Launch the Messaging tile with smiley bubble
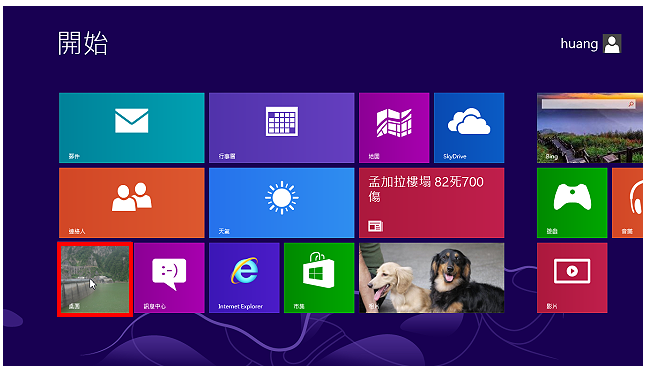The width and height of the screenshot is (653, 370). (169, 278)
